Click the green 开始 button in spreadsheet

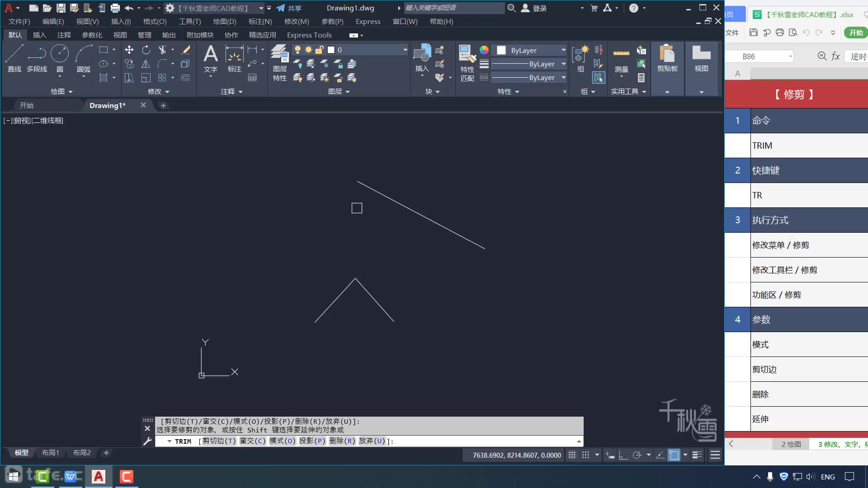coord(856,33)
